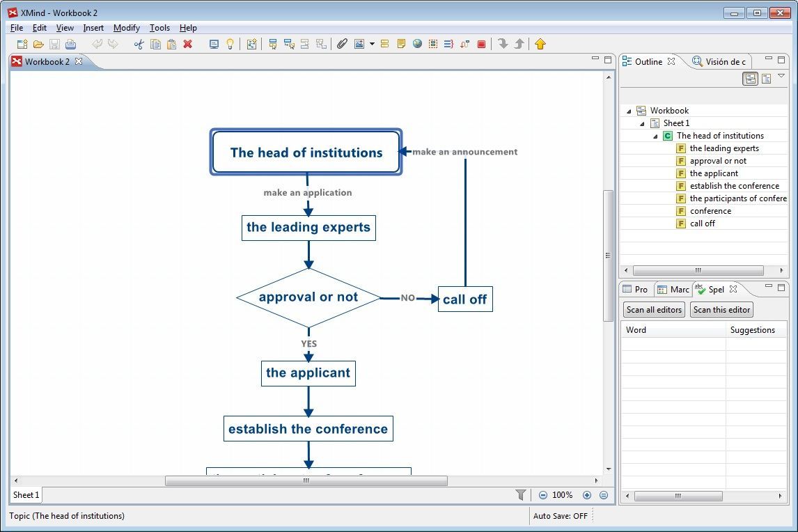Add a topic note with the notes icon

(x=401, y=44)
